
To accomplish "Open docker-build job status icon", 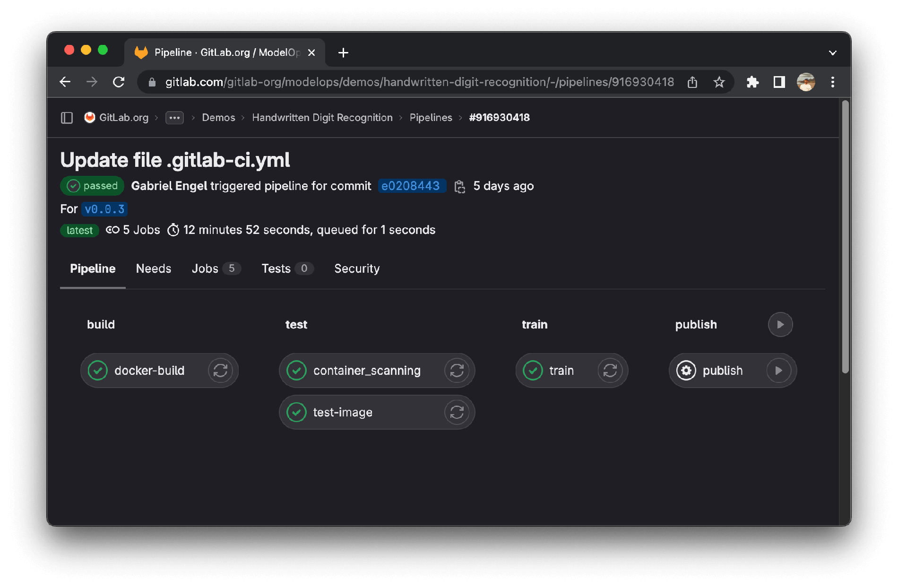I will click(x=98, y=371).
